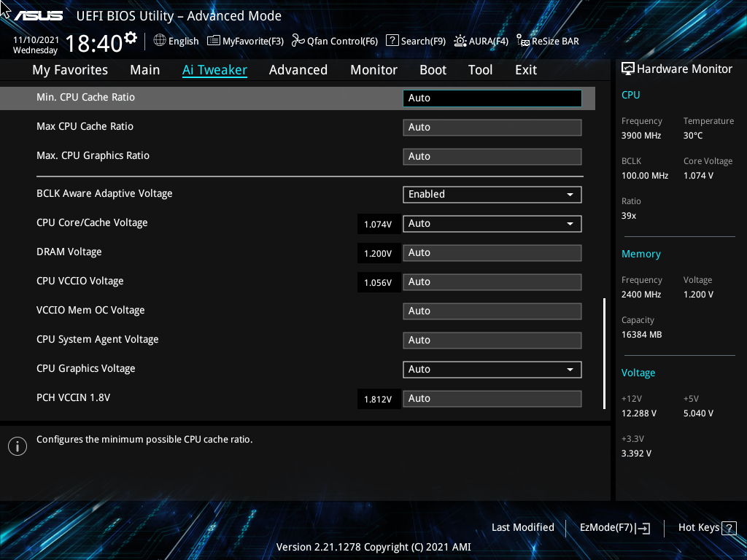Open the BCLK Aware Adaptive Voltage dropdown
Screen dimensions: 747x560
492,194
